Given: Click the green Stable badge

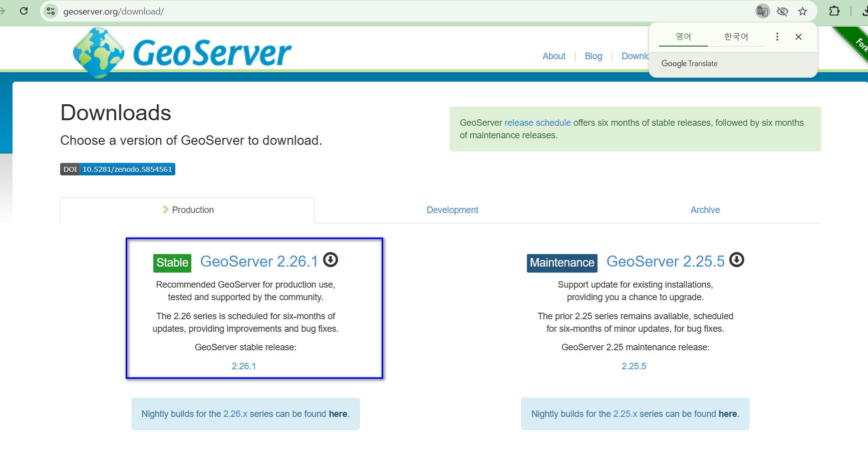Looking at the screenshot, I should 172,263.
